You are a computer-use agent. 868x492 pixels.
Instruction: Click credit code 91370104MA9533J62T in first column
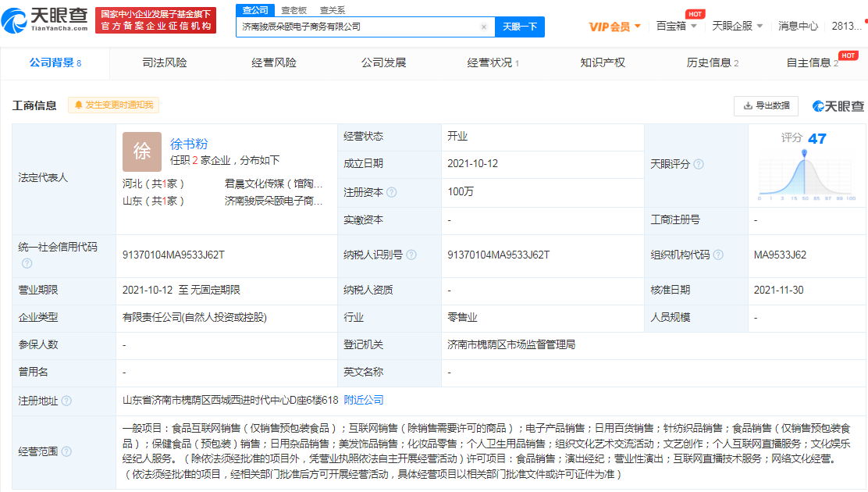pos(173,255)
